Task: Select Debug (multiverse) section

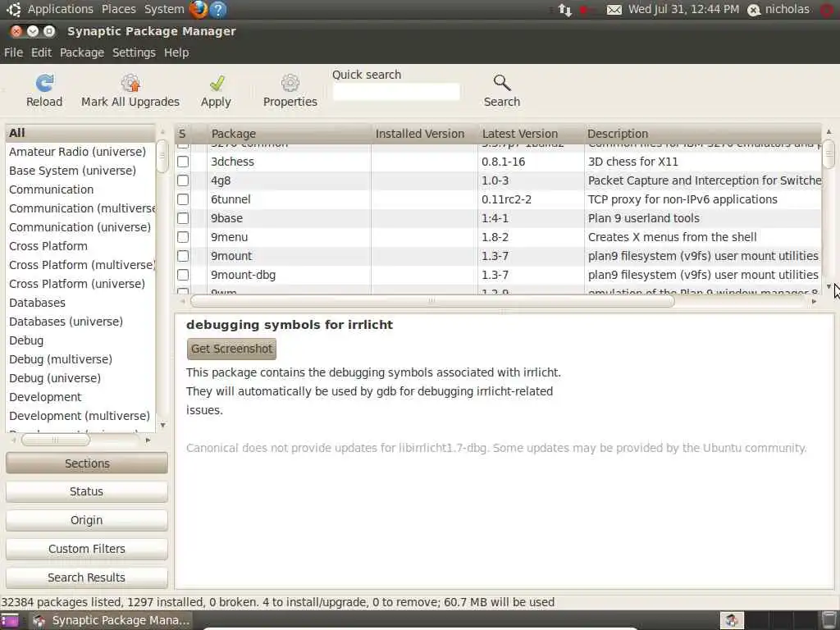Action: [x=80, y=359]
